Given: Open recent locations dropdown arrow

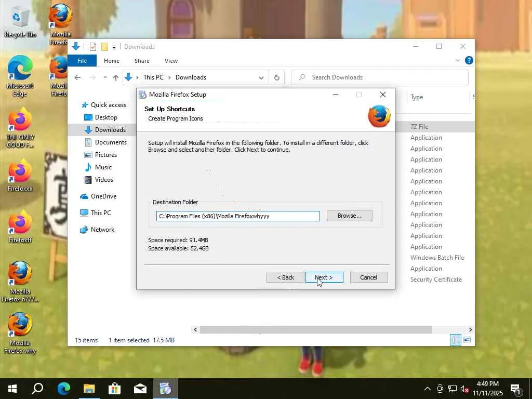Looking at the screenshot, I should (105, 77).
